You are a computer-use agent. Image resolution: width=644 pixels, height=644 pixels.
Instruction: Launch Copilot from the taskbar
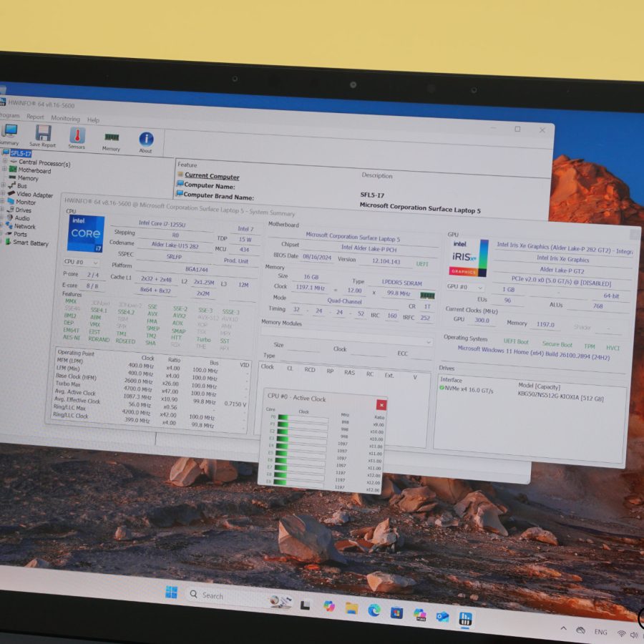(329, 606)
